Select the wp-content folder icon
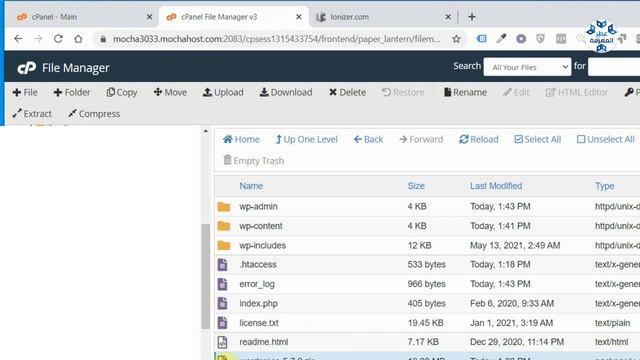640x360 pixels. [x=224, y=226]
